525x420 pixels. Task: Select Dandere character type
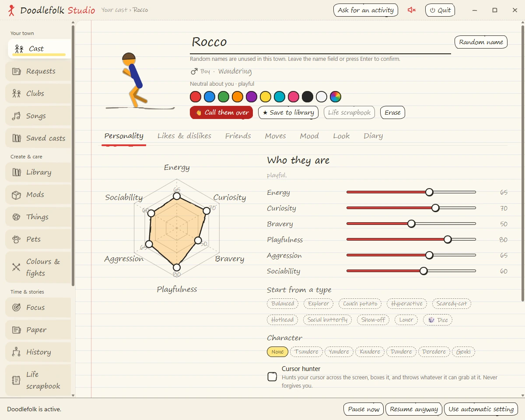coord(402,352)
